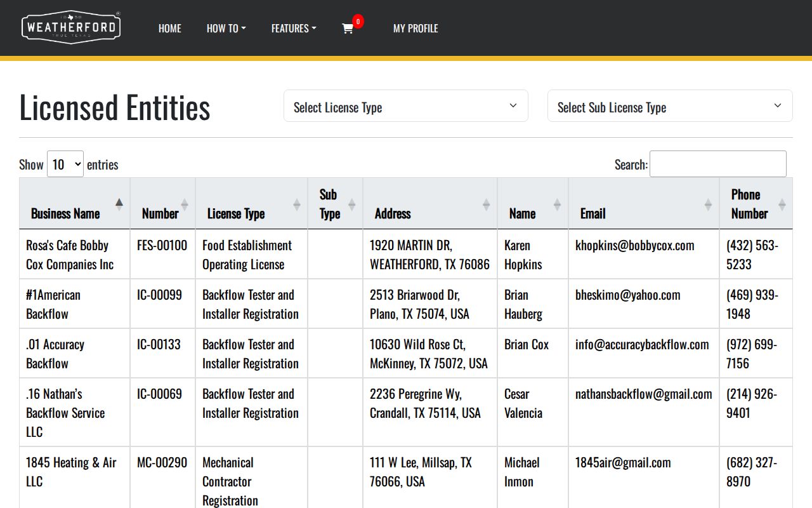Expand the Features menu
Viewport: 812px width, 508px height.
pyautogui.click(x=294, y=29)
